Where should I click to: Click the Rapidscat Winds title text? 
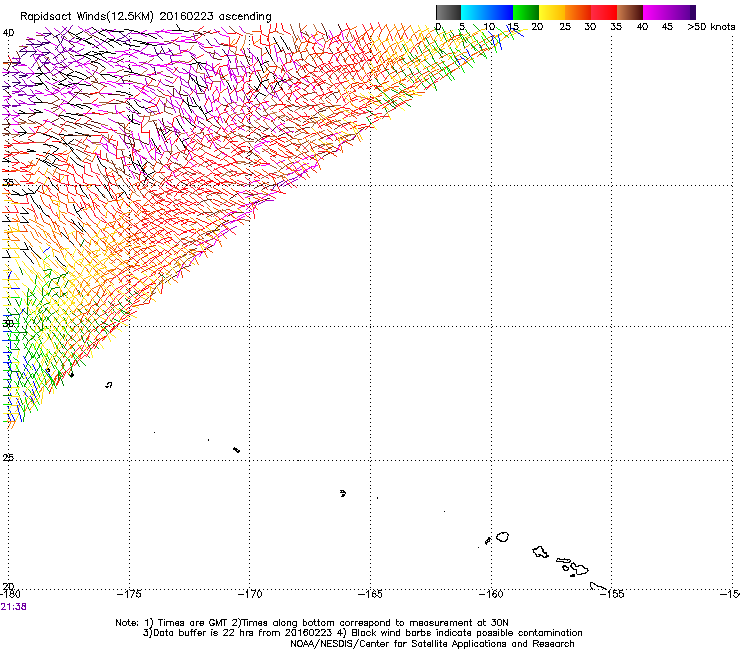pyautogui.click(x=145, y=16)
